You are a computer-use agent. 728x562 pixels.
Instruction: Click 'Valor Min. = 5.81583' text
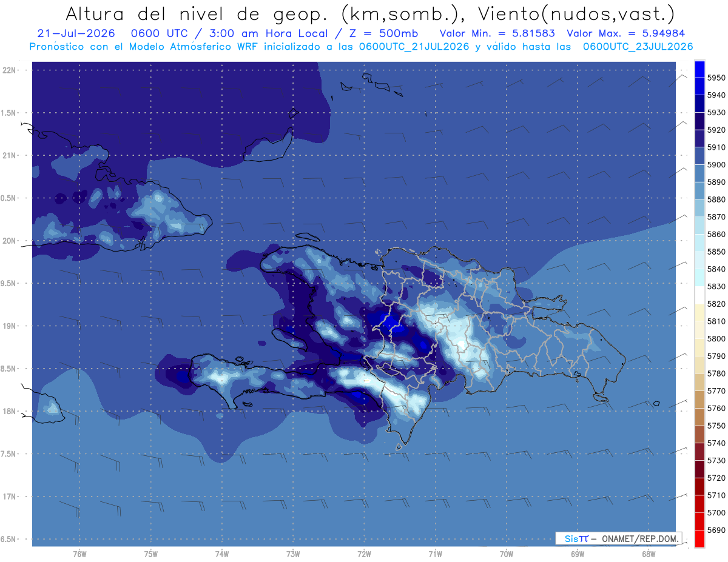[x=497, y=33]
